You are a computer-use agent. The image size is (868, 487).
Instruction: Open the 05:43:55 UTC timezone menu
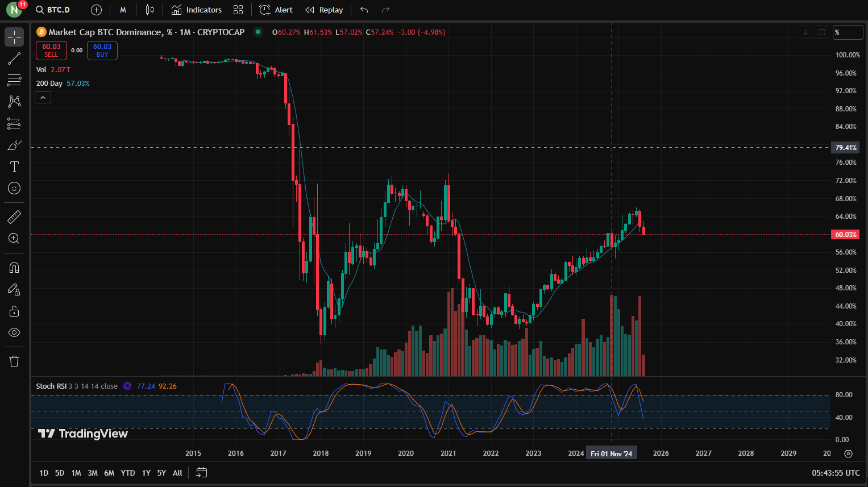click(x=836, y=473)
